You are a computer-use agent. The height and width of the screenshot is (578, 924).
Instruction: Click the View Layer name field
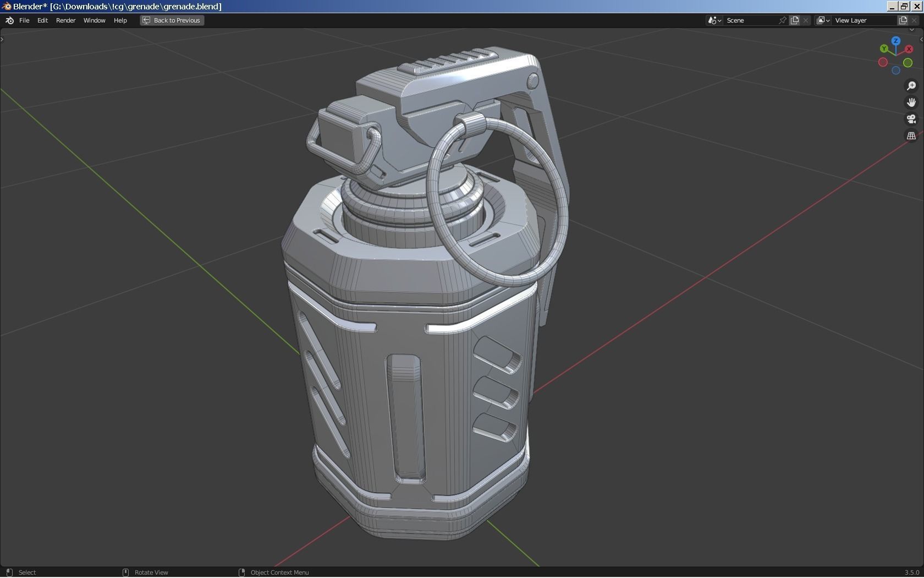point(864,20)
